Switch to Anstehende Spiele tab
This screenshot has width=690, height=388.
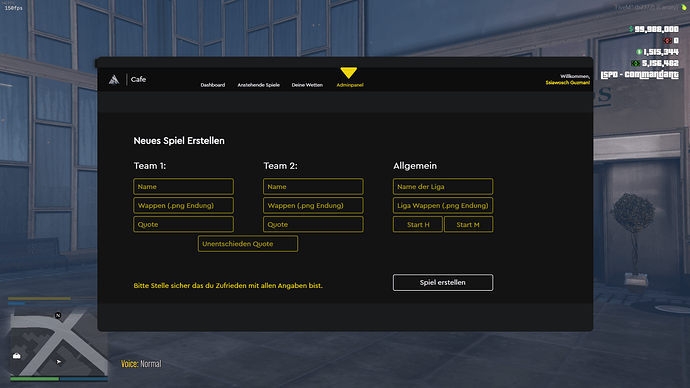click(258, 85)
